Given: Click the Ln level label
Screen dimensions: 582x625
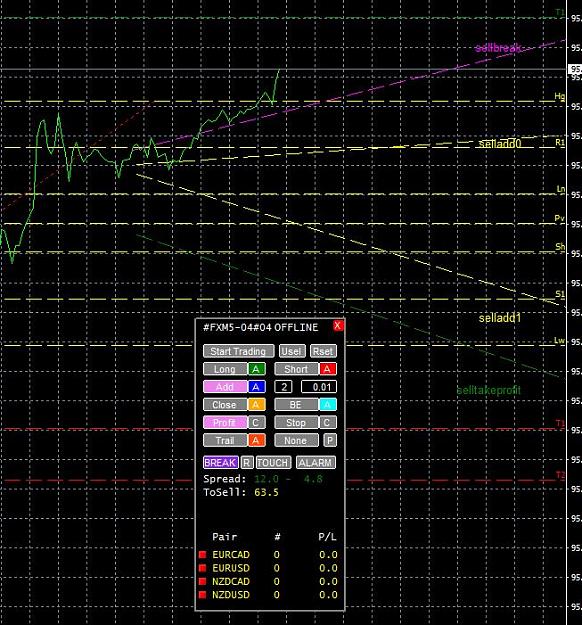Looking at the screenshot, I should pyautogui.click(x=560, y=189).
